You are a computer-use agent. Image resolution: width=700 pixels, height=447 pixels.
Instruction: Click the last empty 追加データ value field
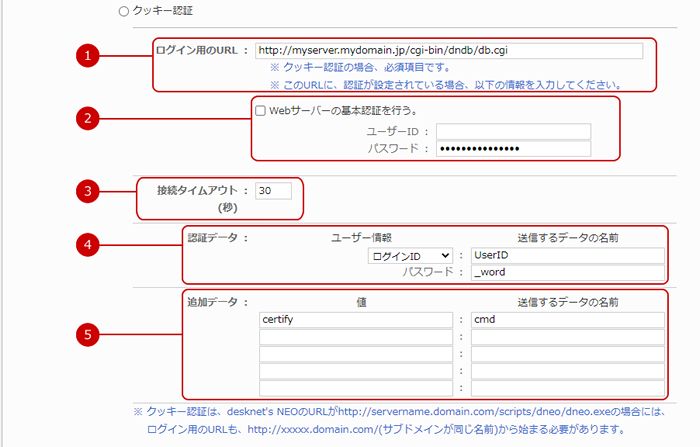[x=354, y=388]
